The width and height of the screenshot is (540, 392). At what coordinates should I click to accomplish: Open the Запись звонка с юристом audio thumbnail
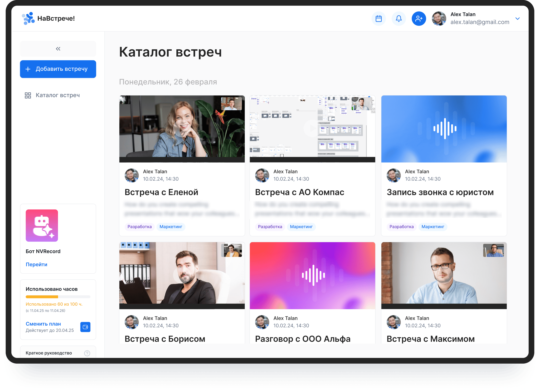coord(444,129)
